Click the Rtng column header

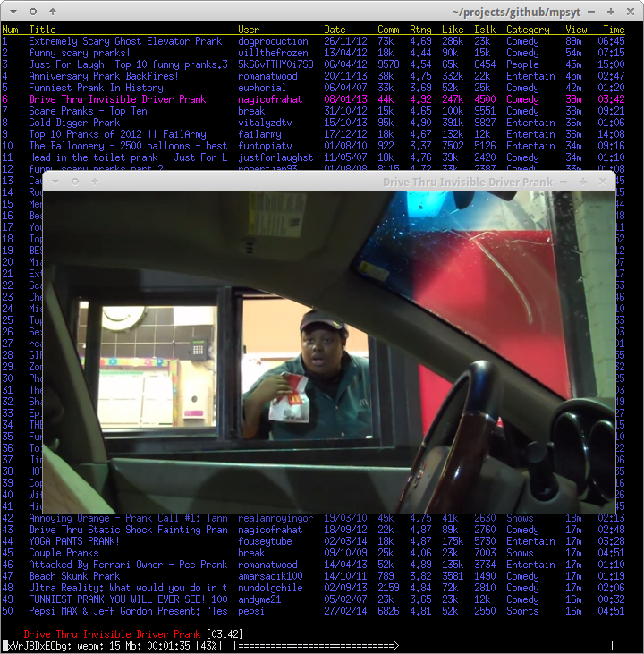coord(420,30)
